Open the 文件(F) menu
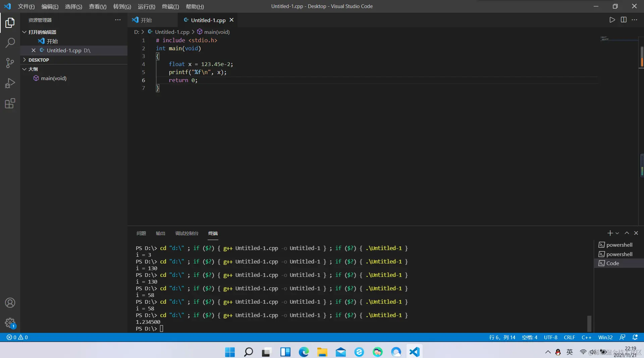The image size is (644, 358). [x=26, y=6]
